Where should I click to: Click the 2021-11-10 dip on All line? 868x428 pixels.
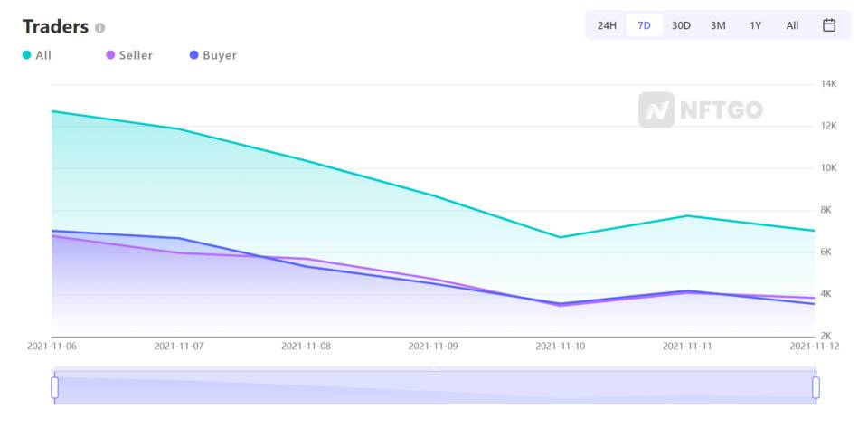point(561,238)
